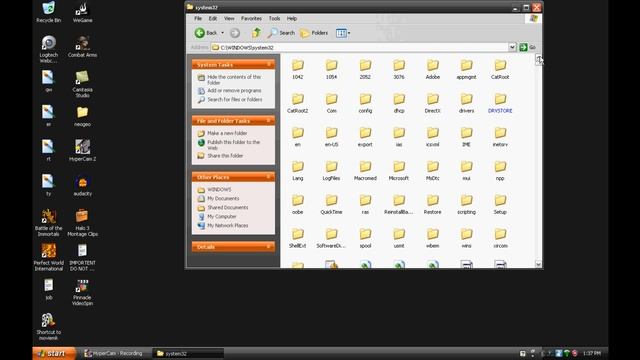Expand the address bar dropdown
640x360 pixels.
512,47
